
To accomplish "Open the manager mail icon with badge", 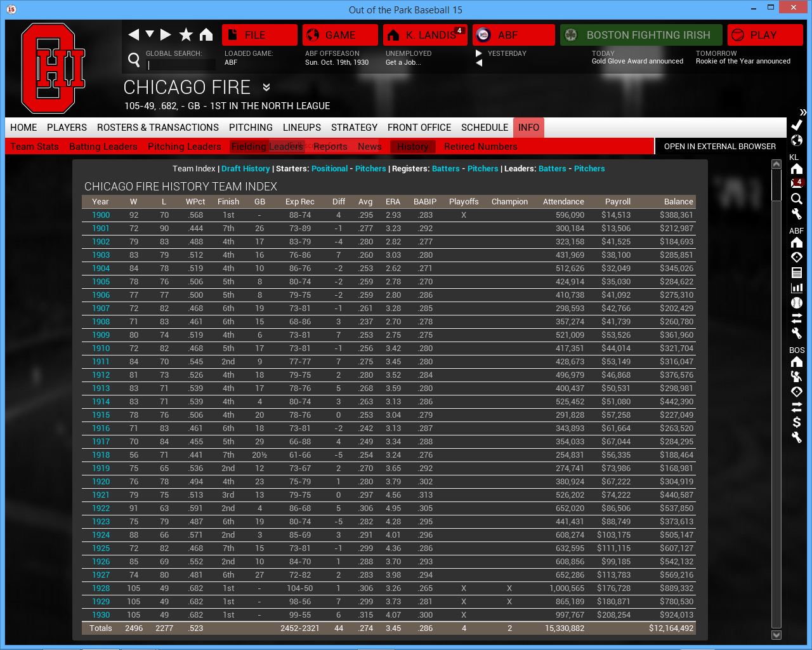I will (797, 183).
